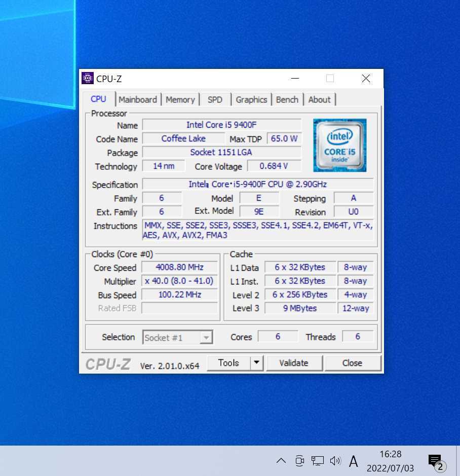
Task: Click the Tools button
Action: tap(229, 363)
